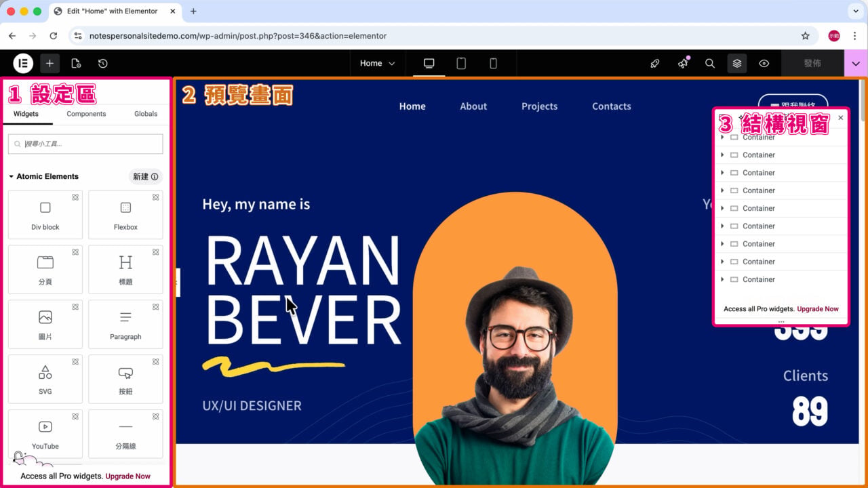Screen dimensions: 868x488
Task: Expand the first Container tree item
Action: tap(722, 138)
